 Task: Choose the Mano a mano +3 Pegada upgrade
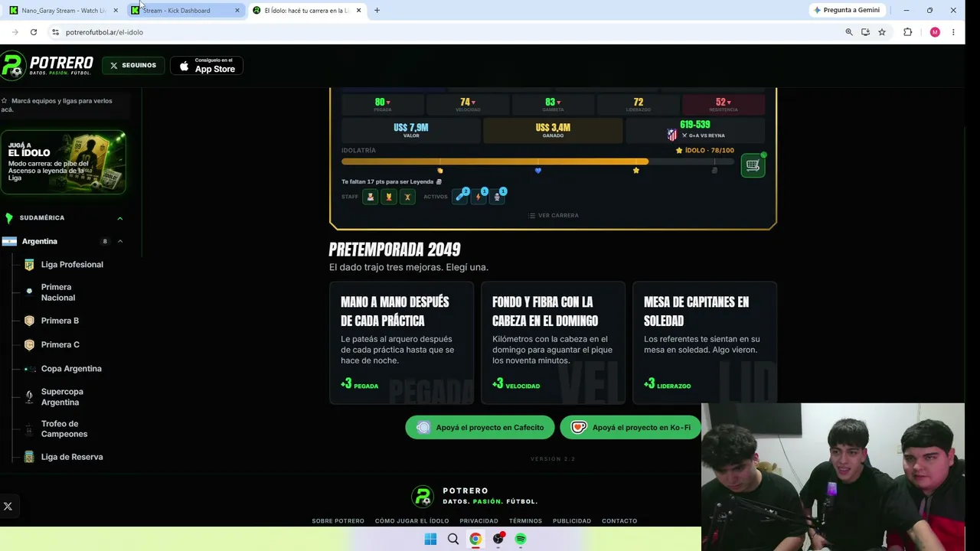[x=401, y=343]
